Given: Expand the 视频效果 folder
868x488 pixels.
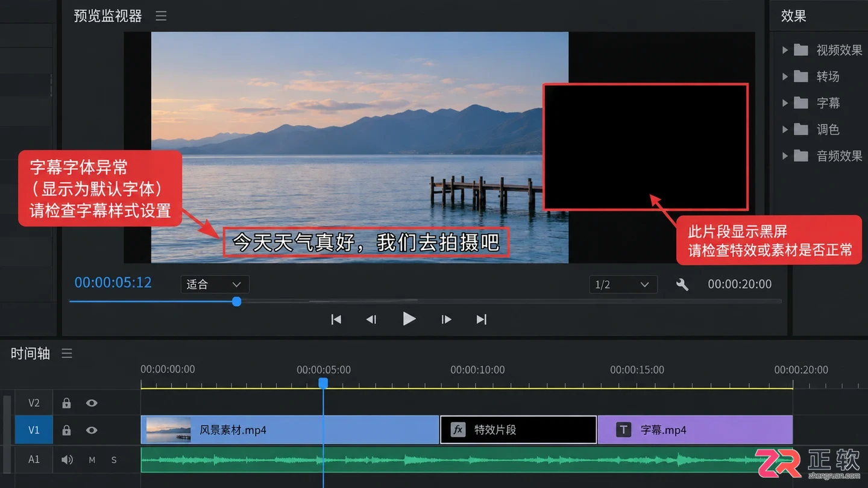Looking at the screenshot, I should pos(785,50).
